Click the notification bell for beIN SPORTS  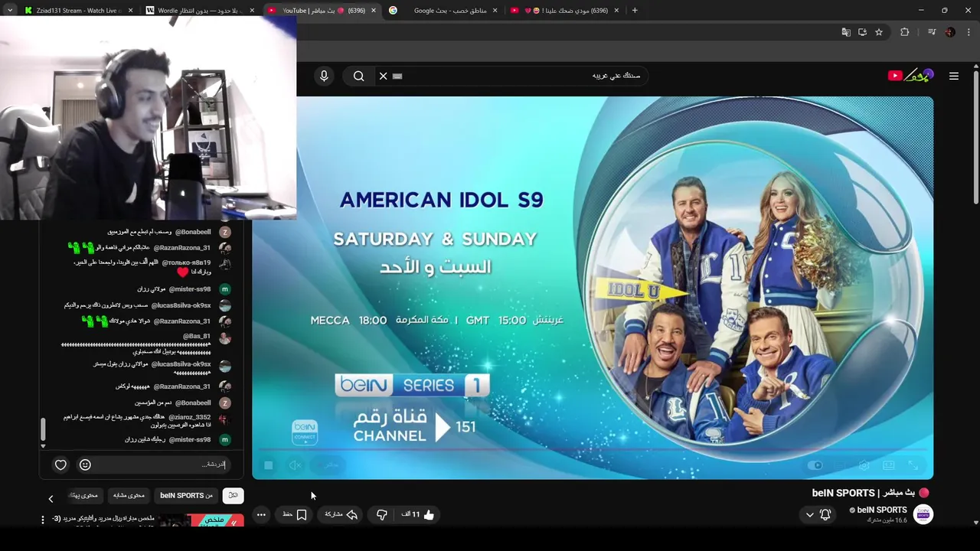pos(825,515)
